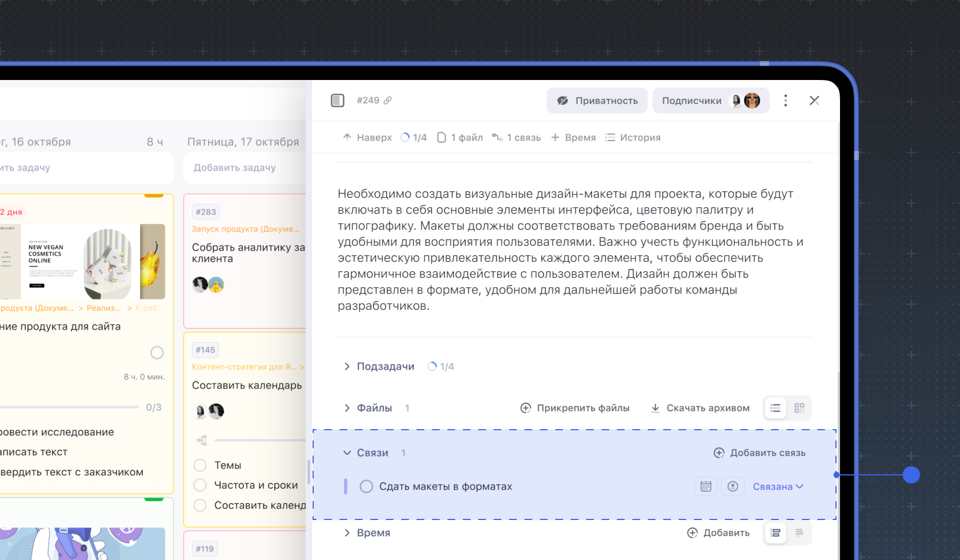Screen dimensions: 960x560
Task: Click the calendar icon on linked task
Action: pos(706,486)
